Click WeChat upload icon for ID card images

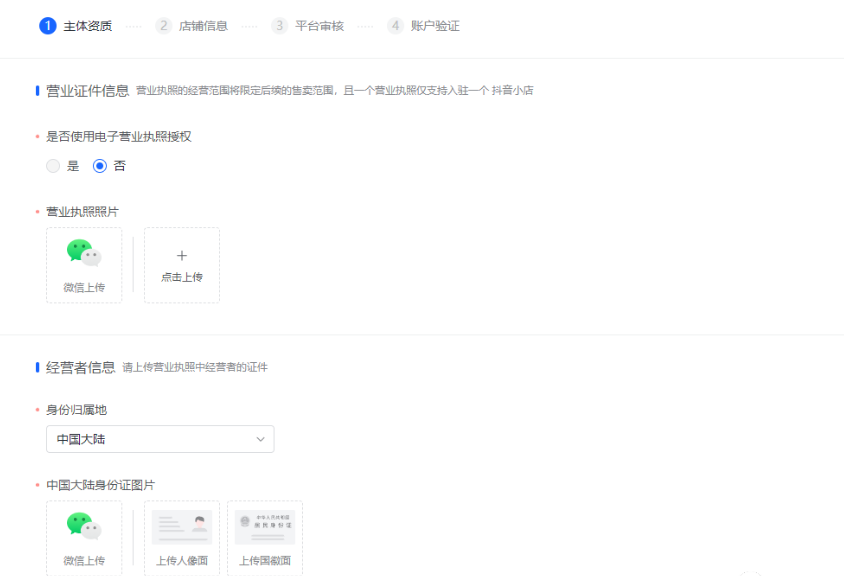[x=84, y=526]
